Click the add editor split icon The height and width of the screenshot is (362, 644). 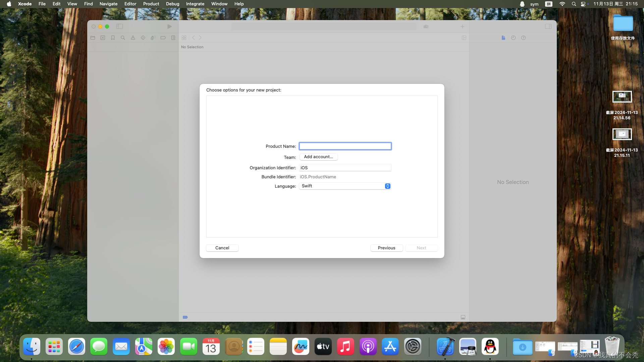(x=464, y=38)
